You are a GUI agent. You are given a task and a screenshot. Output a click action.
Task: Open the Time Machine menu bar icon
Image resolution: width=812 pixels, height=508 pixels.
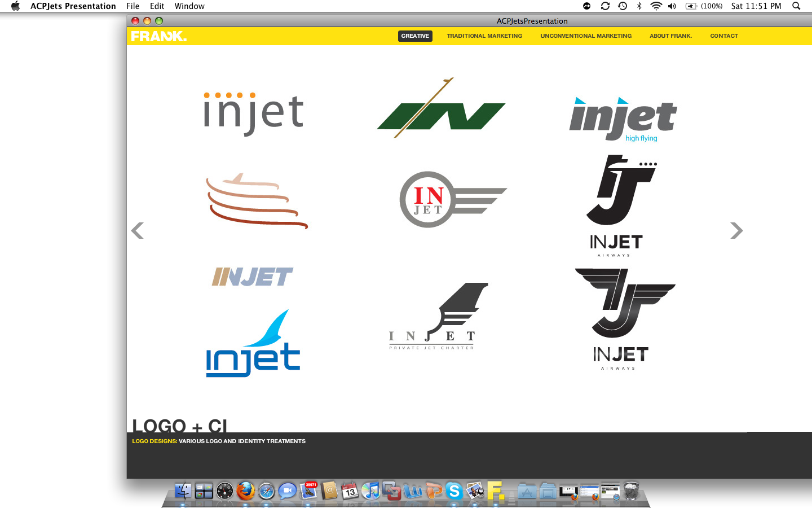tap(623, 6)
